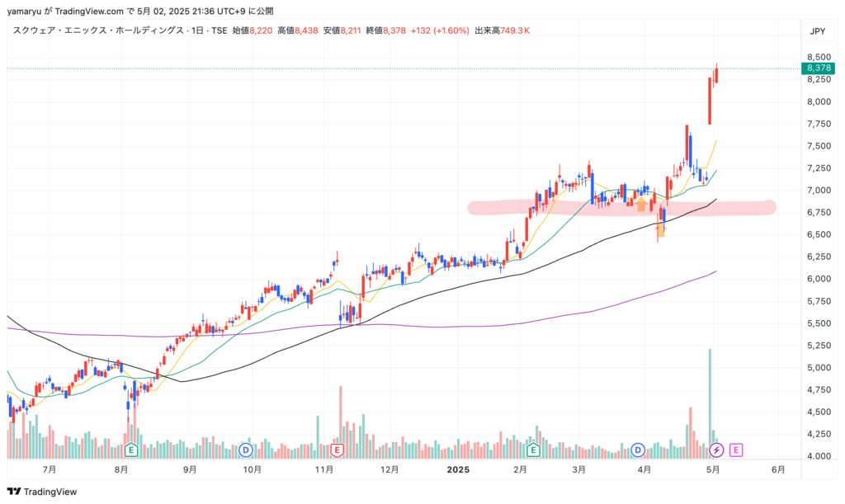Click the blue D dividend marker in October

(x=246, y=450)
